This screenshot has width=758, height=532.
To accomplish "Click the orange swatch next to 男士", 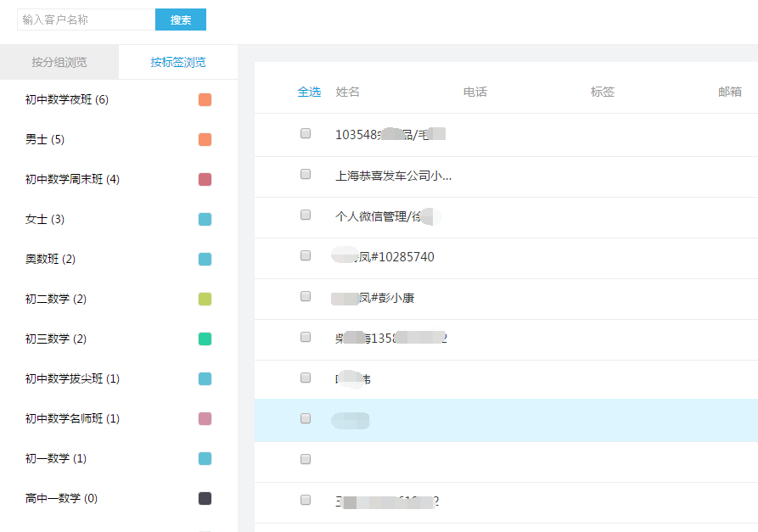I will click(x=205, y=140).
